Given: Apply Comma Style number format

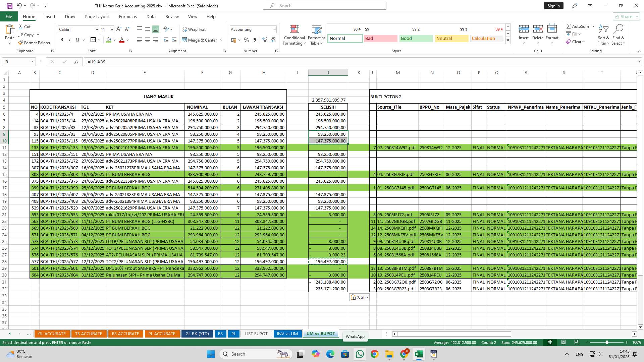Looking at the screenshot, I should tap(255, 40).
